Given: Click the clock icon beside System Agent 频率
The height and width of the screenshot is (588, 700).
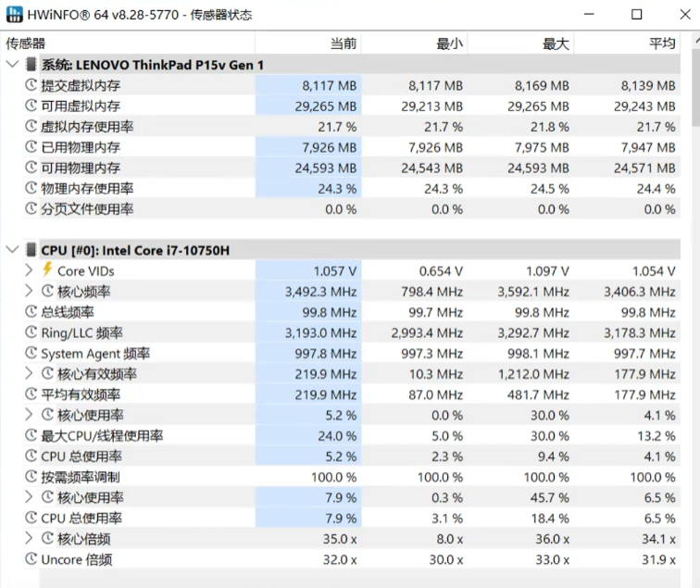Looking at the screenshot, I should coord(31,353).
